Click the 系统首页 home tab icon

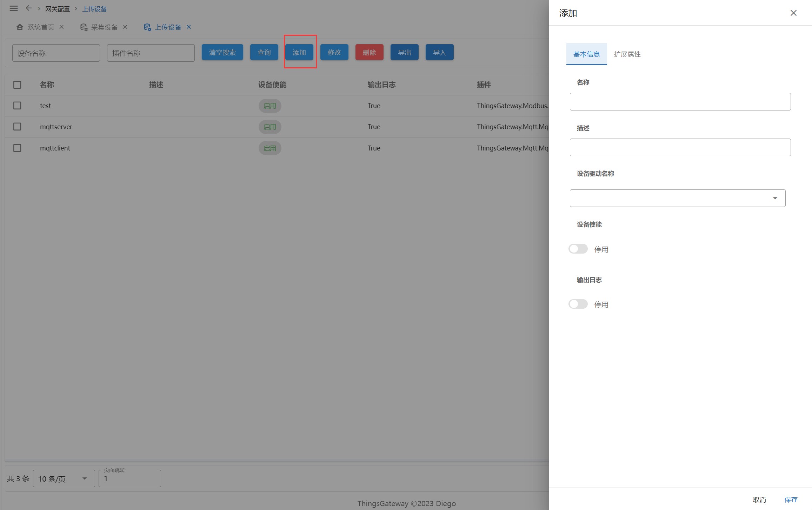pyautogui.click(x=20, y=27)
